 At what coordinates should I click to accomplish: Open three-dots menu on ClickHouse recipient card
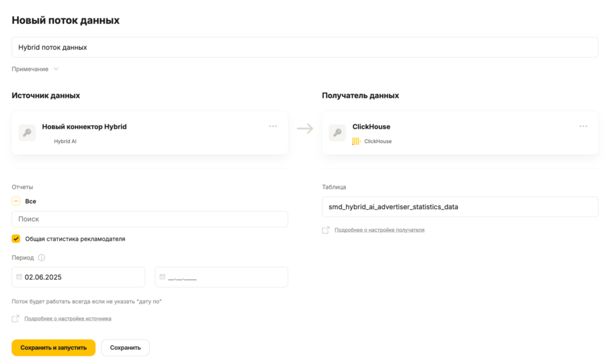click(x=583, y=126)
